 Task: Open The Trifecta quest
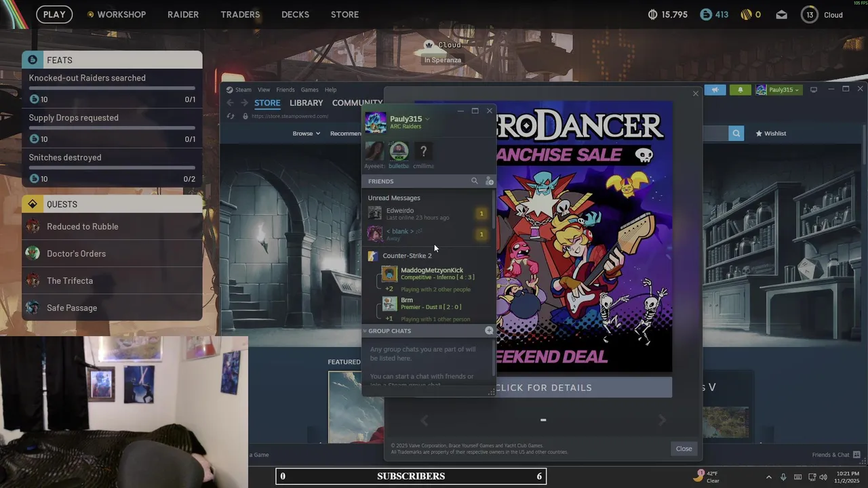(112, 281)
